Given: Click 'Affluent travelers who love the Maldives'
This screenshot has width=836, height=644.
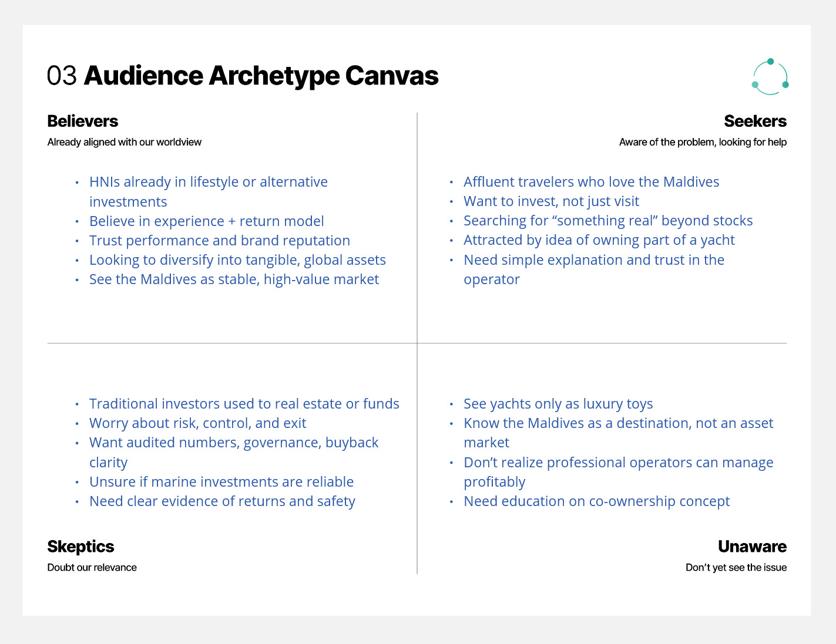Looking at the screenshot, I should (x=591, y=182).
